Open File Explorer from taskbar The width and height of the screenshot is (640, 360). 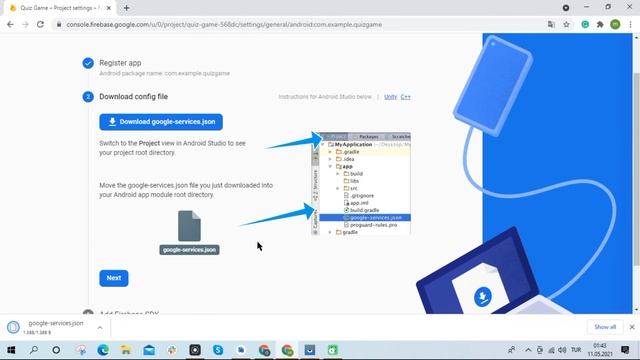(126, 350)
